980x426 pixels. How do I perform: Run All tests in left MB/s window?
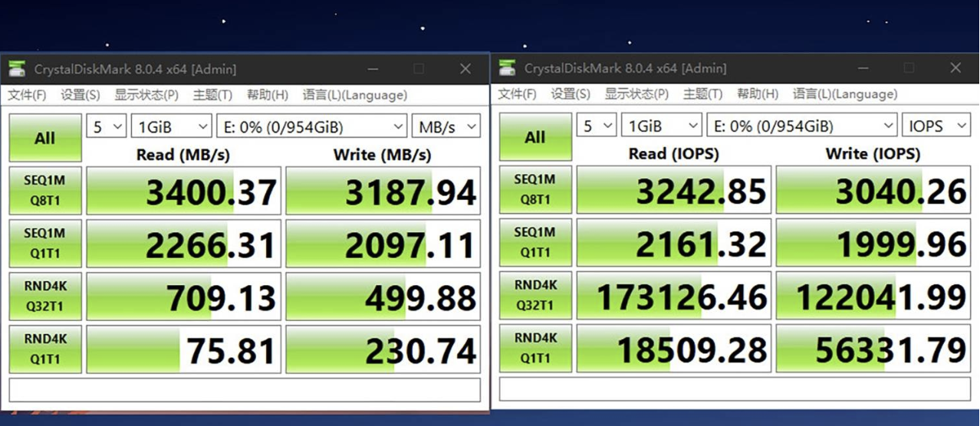(45, 138)
